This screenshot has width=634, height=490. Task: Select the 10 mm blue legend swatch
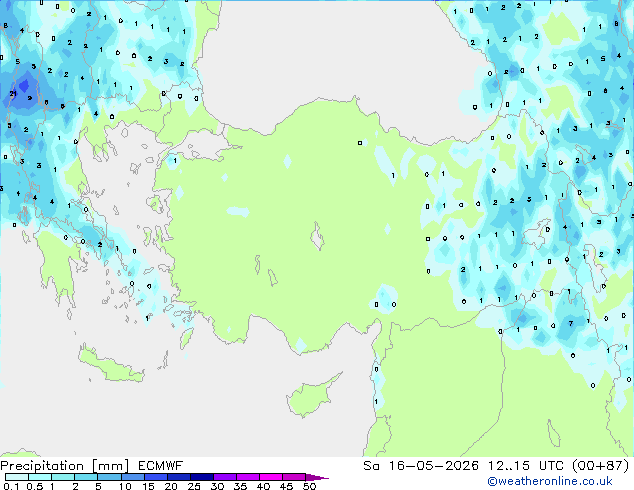point(132,477)
